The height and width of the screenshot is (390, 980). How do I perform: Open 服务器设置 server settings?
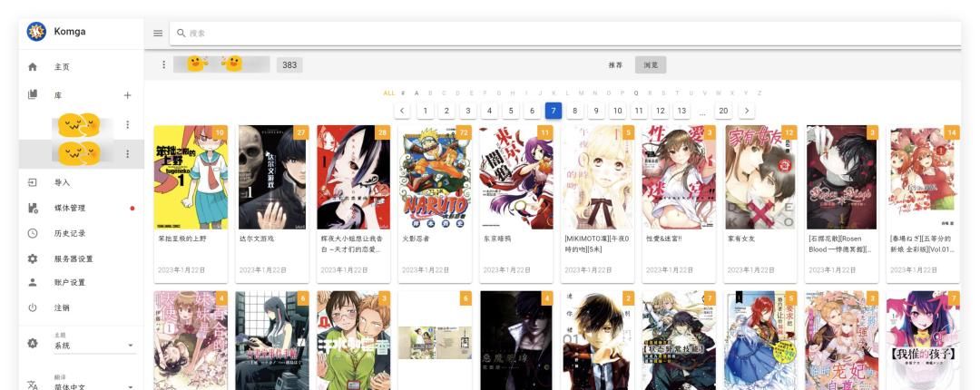click(x=73, y=258)
